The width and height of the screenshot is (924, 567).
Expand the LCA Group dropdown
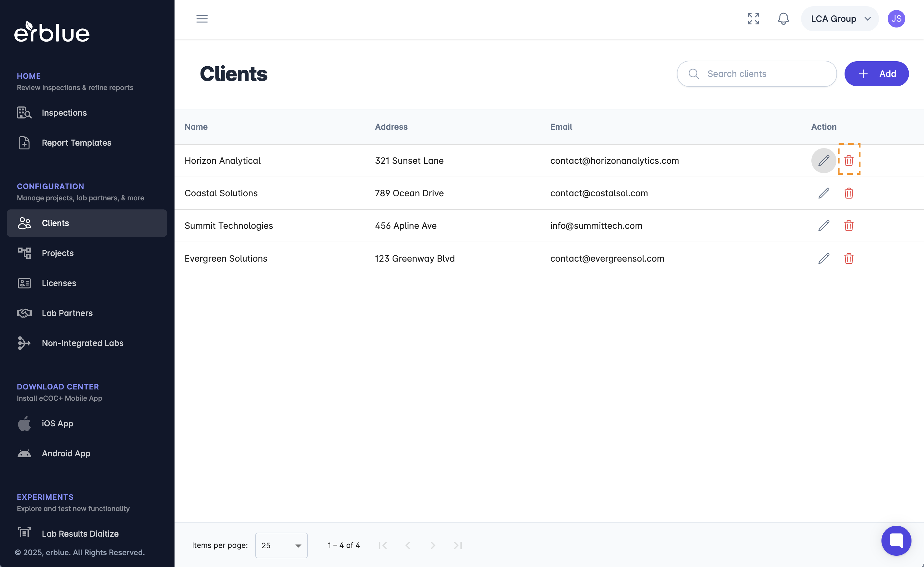(x=840, y=19)
